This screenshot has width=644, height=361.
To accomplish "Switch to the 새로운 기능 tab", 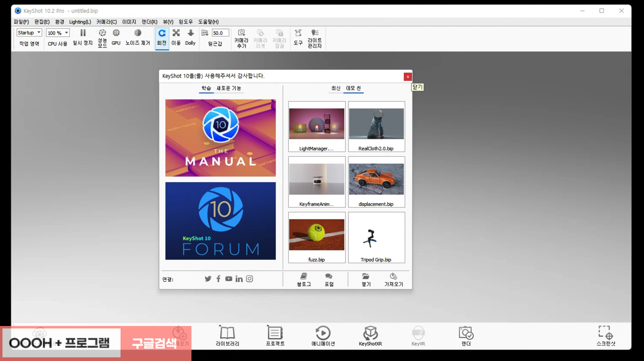I will tap(229, 88).
